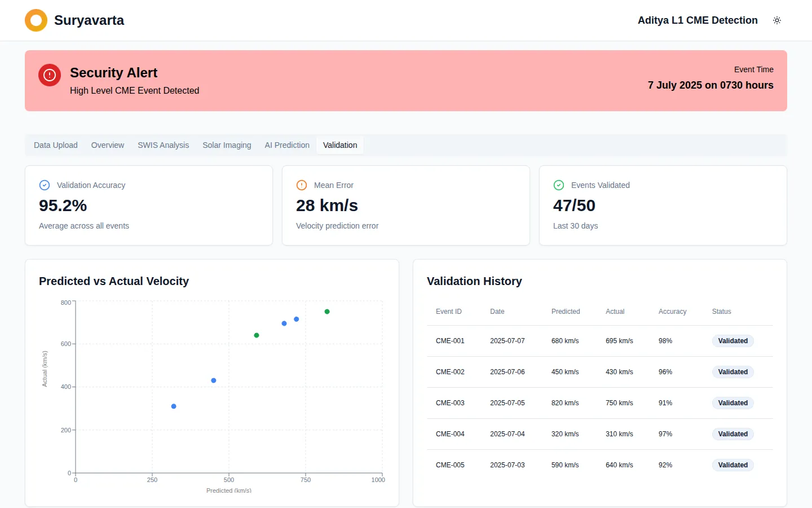The width and height of the screenshot is (812, 508).
Task: Click the Validated badge for CME-005
Action: [733, 465]
